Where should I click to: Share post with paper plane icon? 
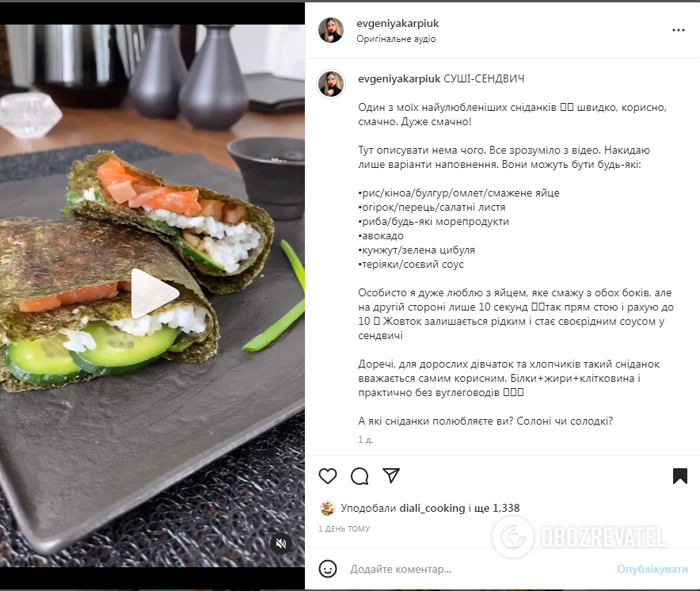click(x=391, y=476)
